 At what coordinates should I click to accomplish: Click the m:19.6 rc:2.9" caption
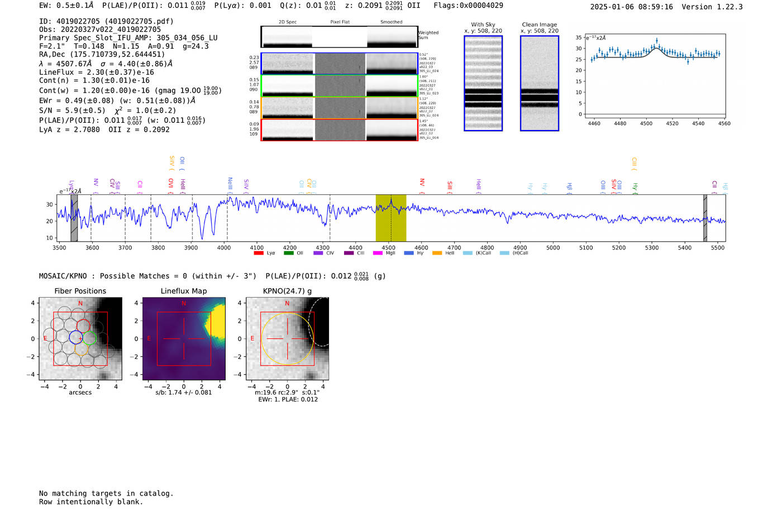(x=287, y=392)
